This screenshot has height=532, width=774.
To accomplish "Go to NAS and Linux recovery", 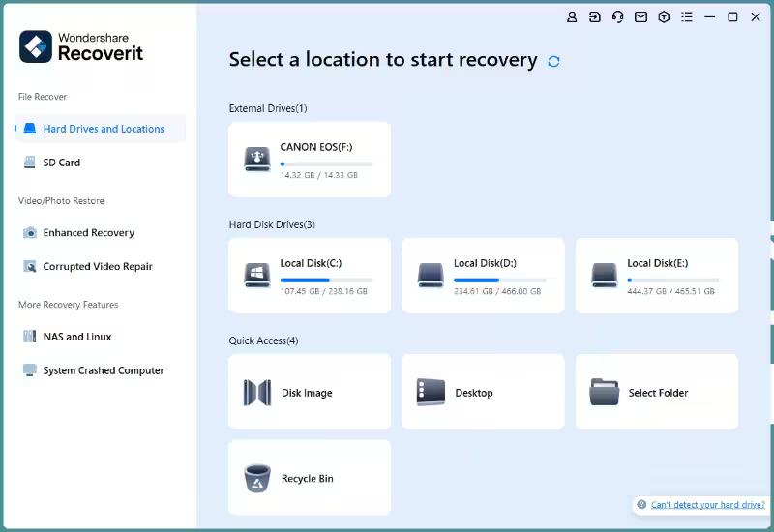I will coord(76,337).
